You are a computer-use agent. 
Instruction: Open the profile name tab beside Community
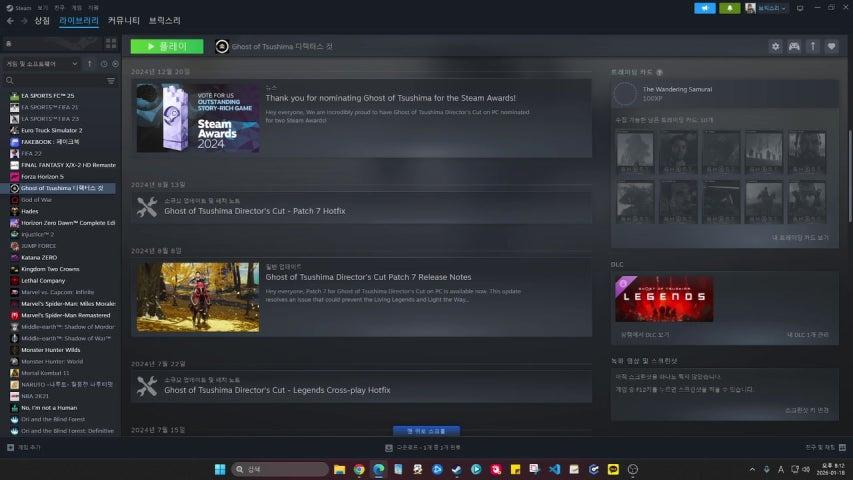tap(165, 21)
